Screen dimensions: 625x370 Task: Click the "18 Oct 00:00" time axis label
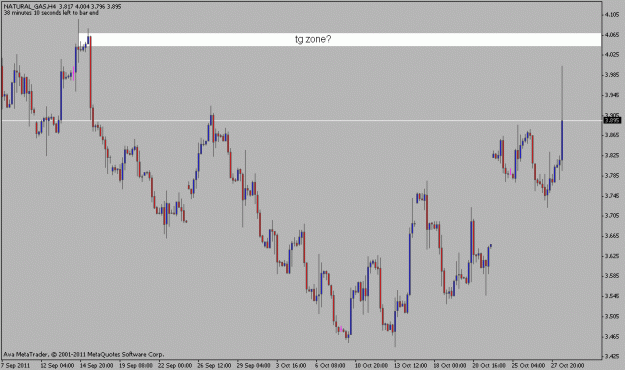click(x=450, y=365)
